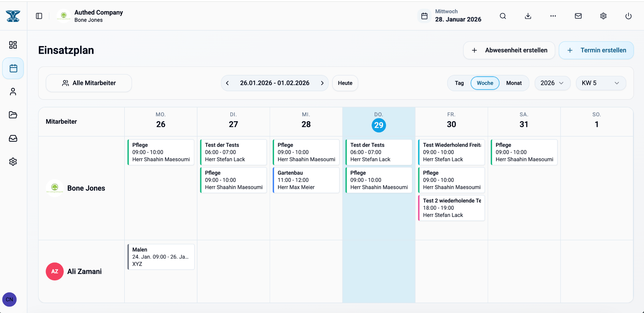Switch to Monat view
644x313 pixels.
pos(514,83)
